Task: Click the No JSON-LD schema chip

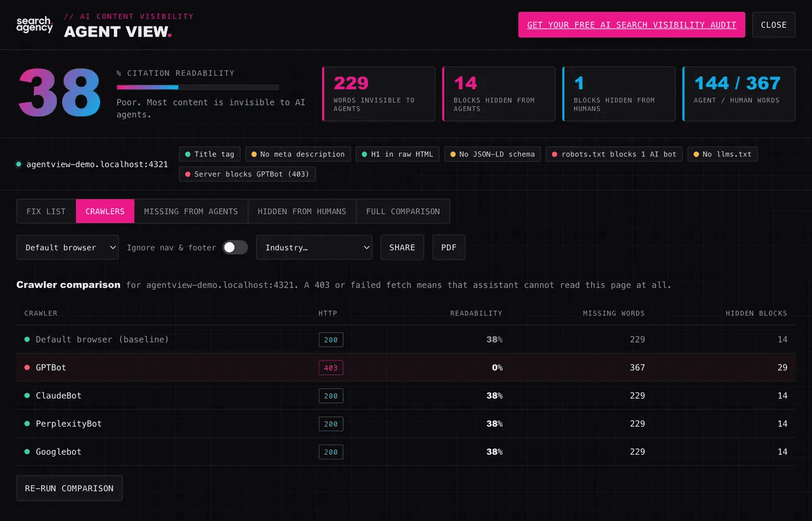Action: pos(493,154)
